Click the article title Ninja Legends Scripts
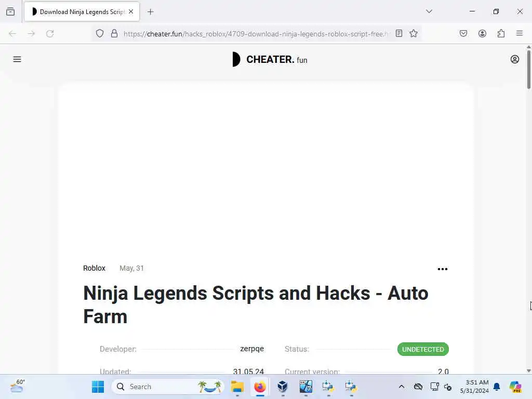Image resolution: width=532 pixels, height=399 pixels. [x=256, y=304]
